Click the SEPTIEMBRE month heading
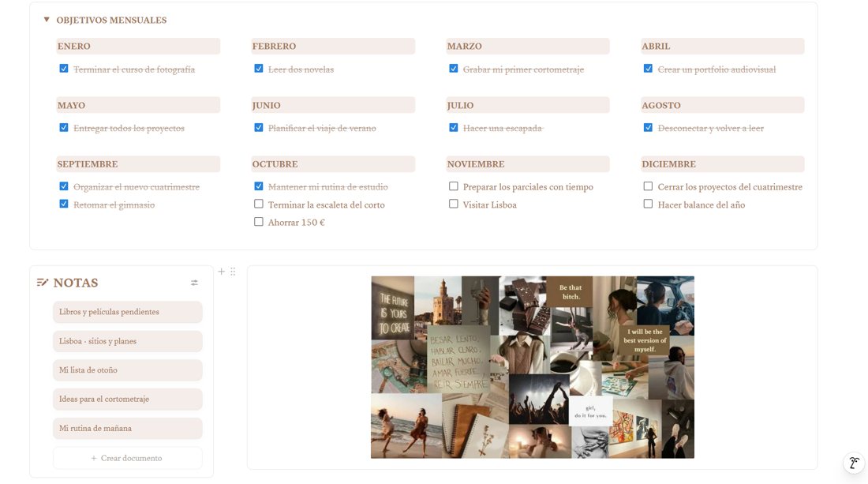 138,164
